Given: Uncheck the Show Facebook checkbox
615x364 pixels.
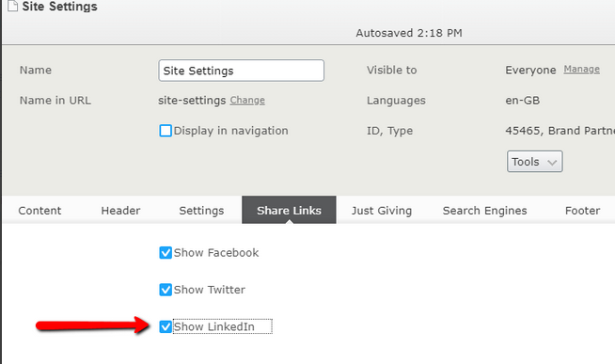Looking at the screenshot, I should pyautogui.click(x=166, y=253).
